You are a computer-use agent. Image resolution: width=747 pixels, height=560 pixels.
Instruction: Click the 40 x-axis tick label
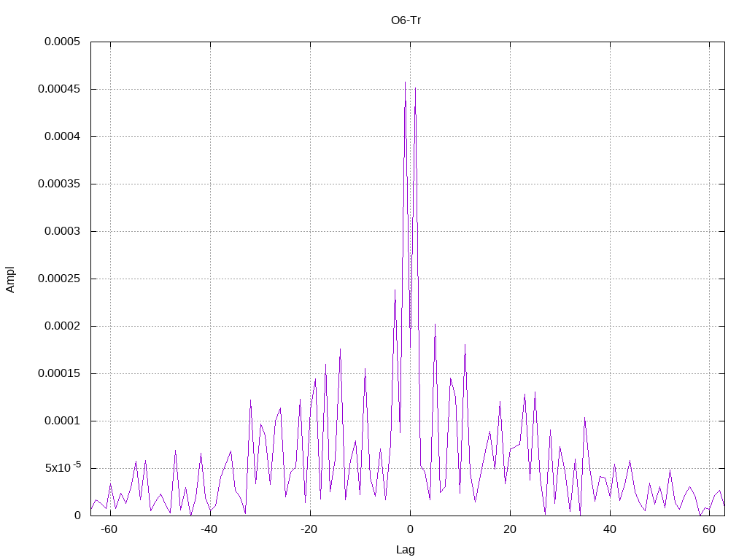(x=610, y=529)
